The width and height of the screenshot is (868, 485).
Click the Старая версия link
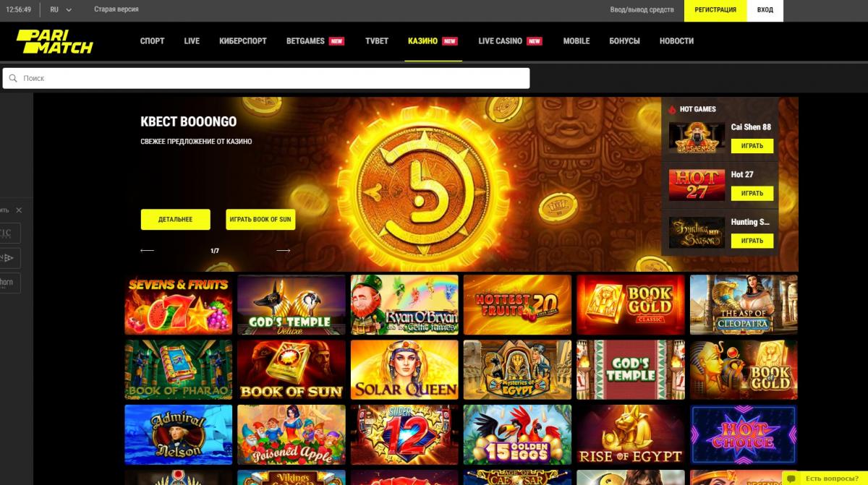pos(116,9)
